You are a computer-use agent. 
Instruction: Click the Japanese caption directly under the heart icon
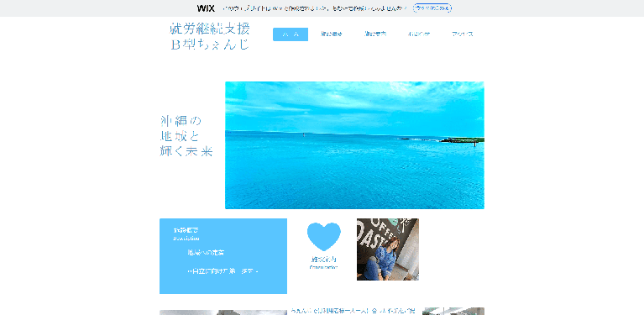coord(323,260)
